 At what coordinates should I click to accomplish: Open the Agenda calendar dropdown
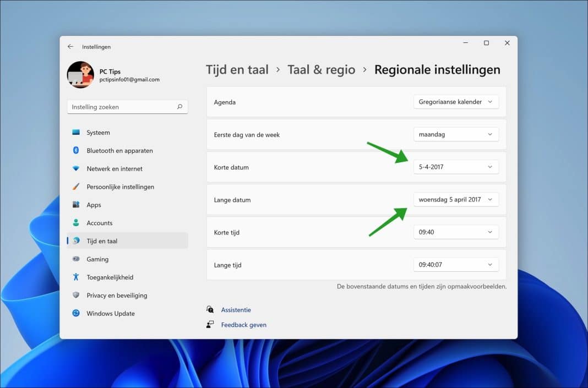click(456, 101)
